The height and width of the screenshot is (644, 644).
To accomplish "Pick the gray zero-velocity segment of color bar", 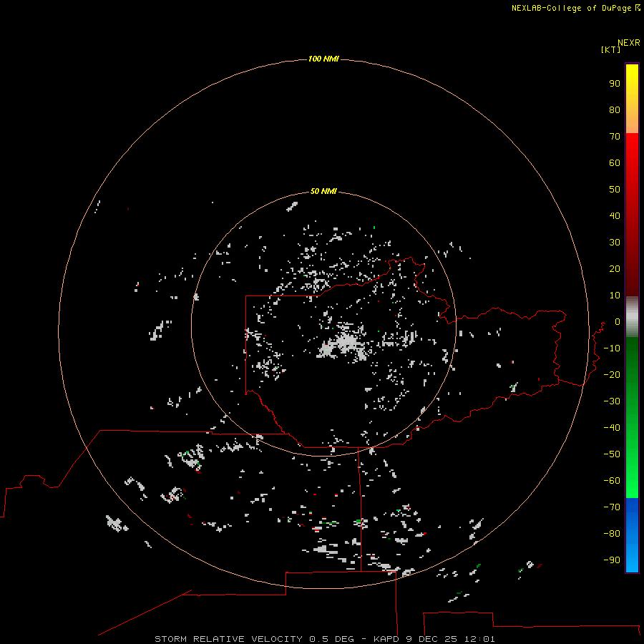I will click(x=632, y=317).
